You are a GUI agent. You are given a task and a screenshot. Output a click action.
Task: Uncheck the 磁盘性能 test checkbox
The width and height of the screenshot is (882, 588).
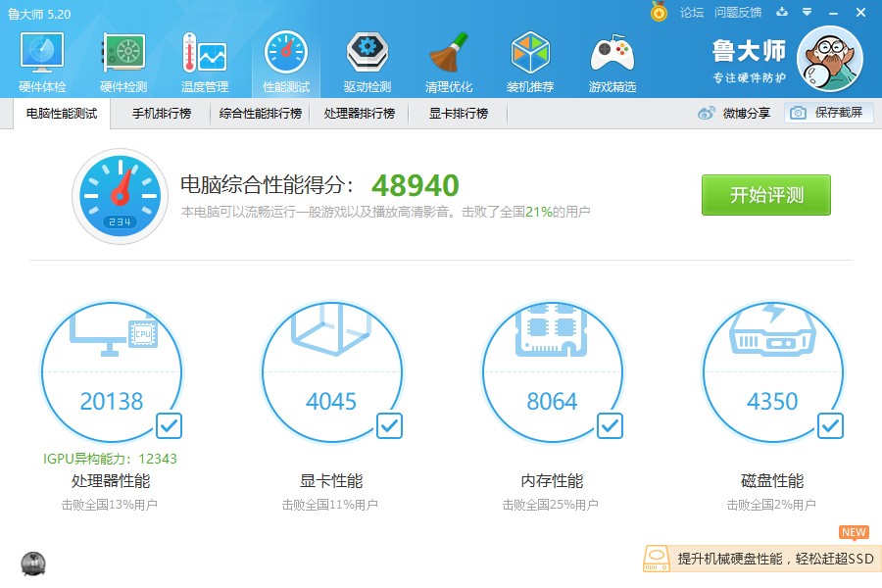tap(830, 426)
